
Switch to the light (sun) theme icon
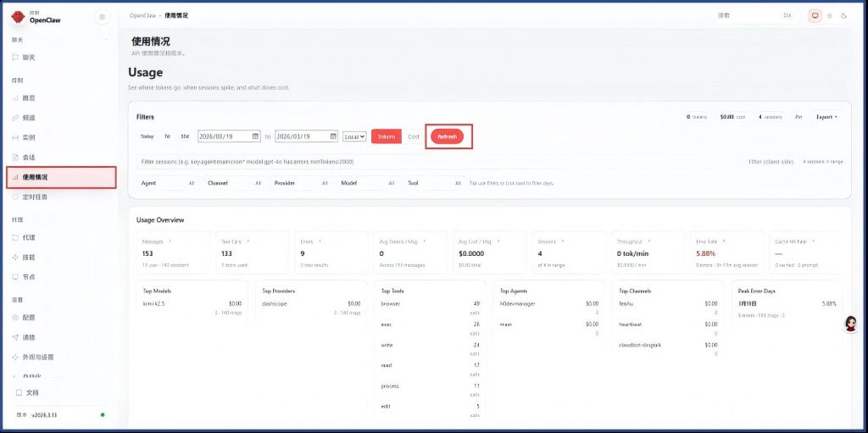(x=829, y=15)
